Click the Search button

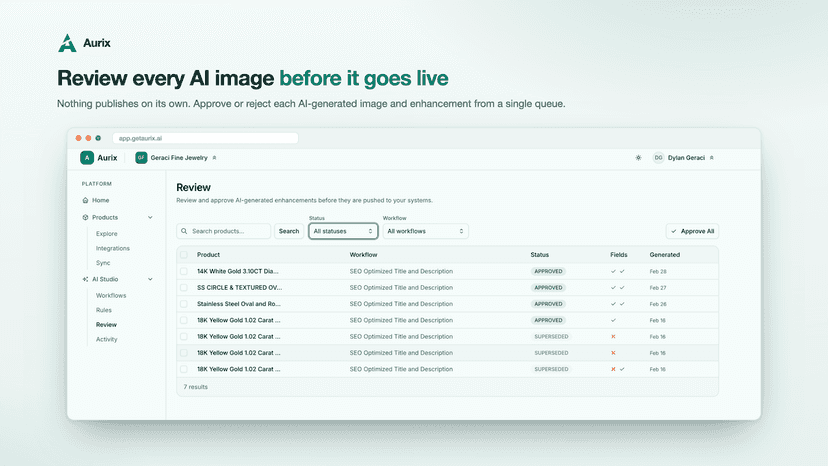click(289, 231)
